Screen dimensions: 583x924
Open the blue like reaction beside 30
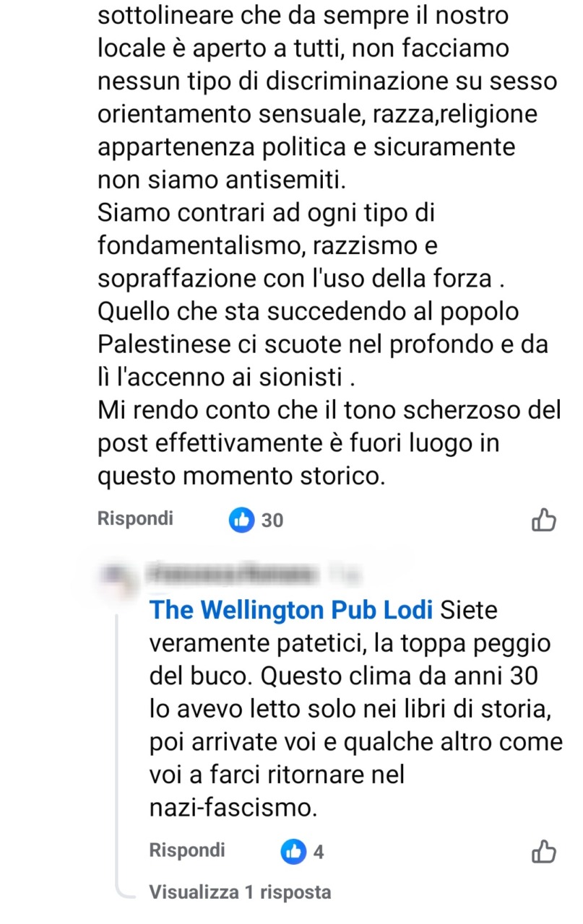click(x=241, y=519)
